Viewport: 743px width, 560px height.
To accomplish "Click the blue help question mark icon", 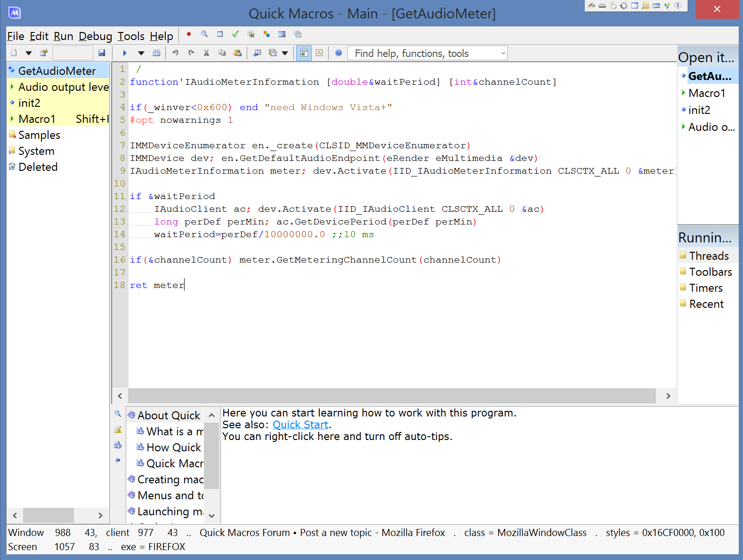I will tap(338, 53).
